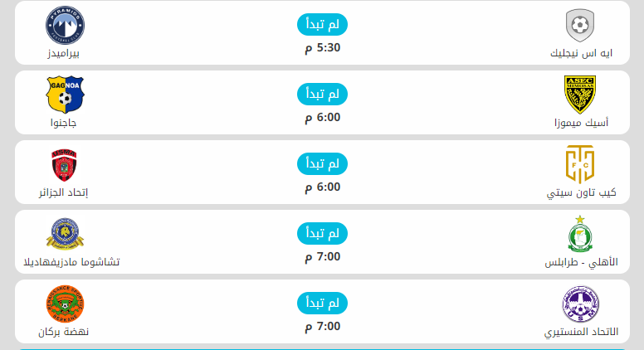Open the بيراميدز team name link
The height and width of the screenshot is (350, 644).
(64, 54)
